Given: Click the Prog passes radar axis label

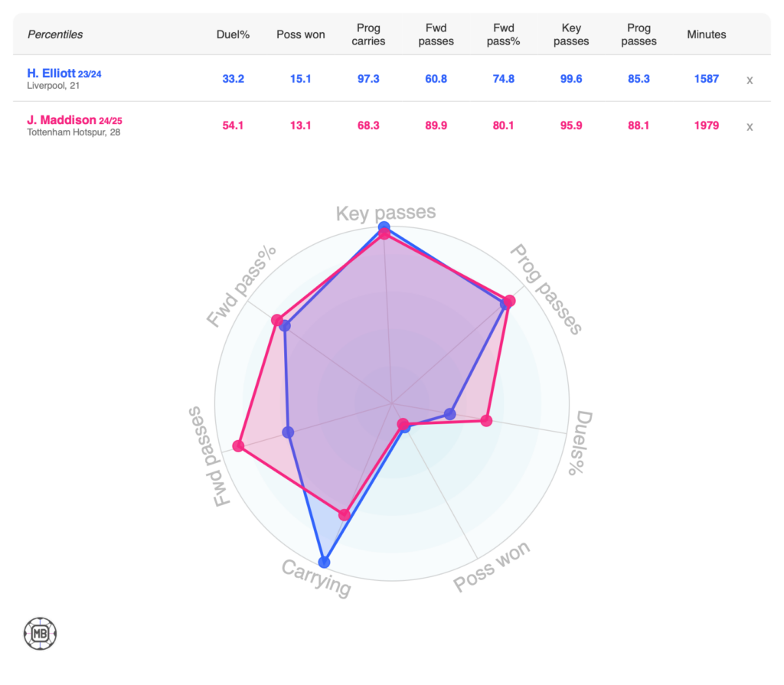Looking at the screenshot, I should (547, 289).
